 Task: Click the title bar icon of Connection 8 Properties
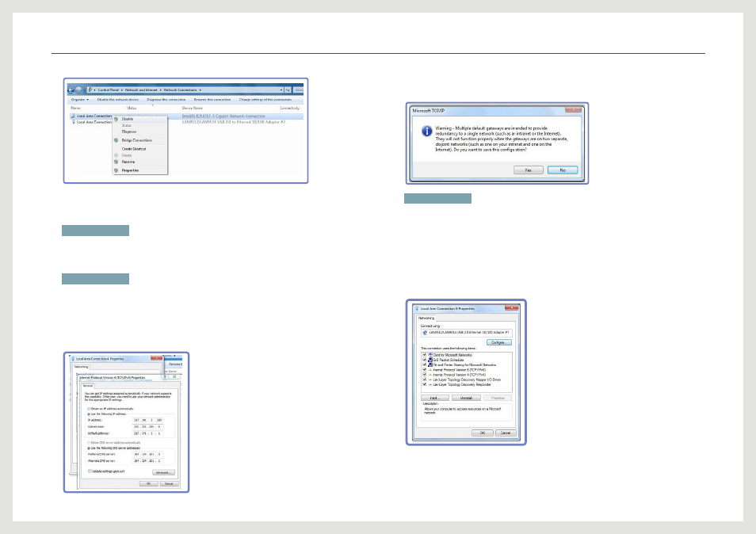tap(417, 308)
